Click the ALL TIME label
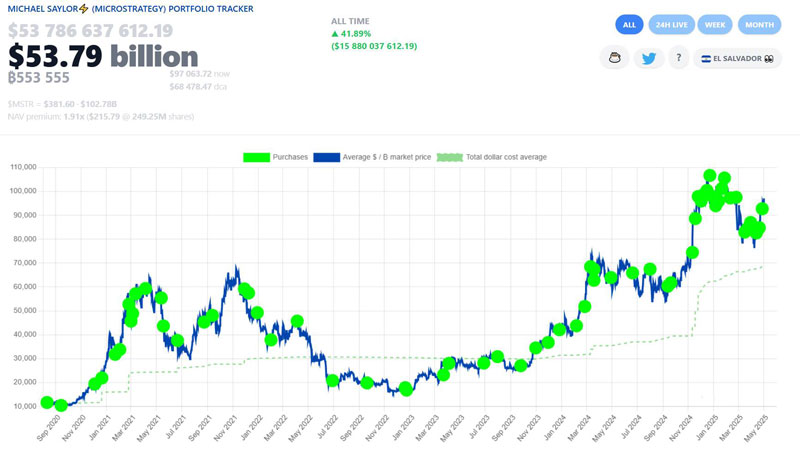The height and width of the screenshot is (449, 800). [x=350, y=21]
